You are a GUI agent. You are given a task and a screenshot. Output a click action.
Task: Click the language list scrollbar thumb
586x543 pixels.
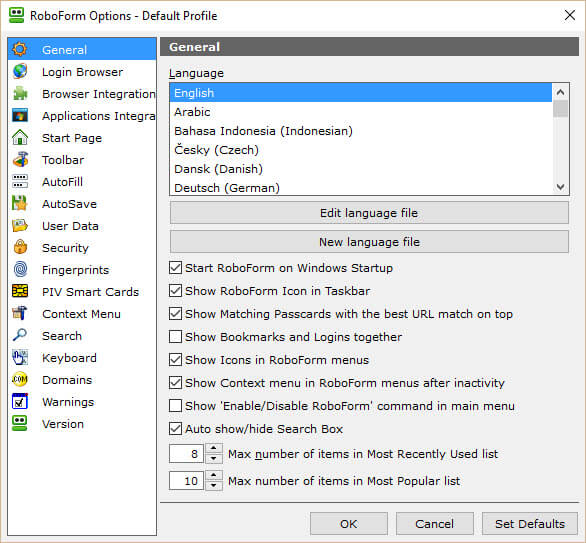(x=560, y=109)
